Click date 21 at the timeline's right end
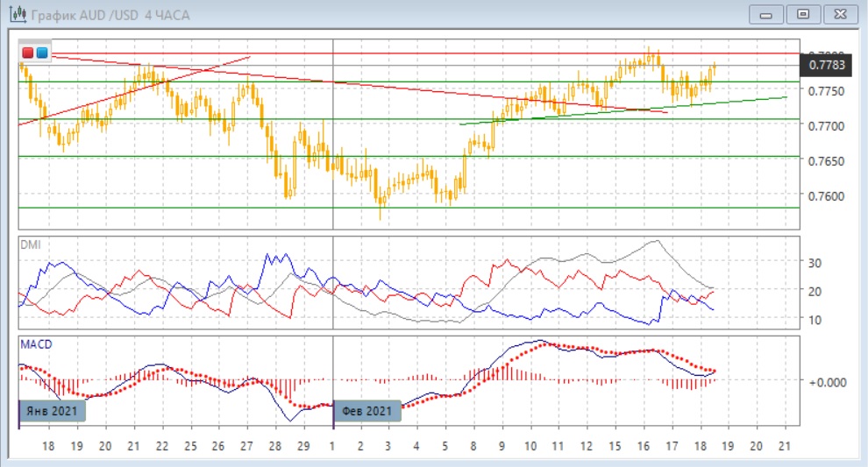 pos(785,446)
